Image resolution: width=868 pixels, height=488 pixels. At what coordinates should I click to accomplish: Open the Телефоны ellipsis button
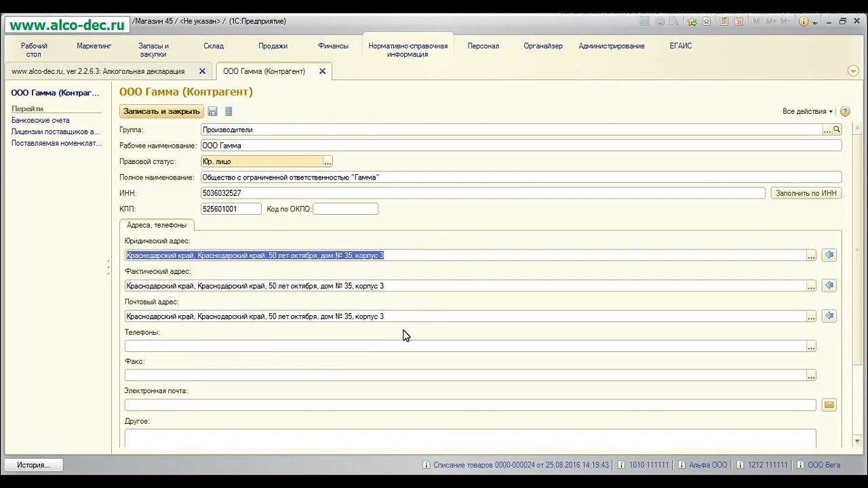tap(811, 346)
